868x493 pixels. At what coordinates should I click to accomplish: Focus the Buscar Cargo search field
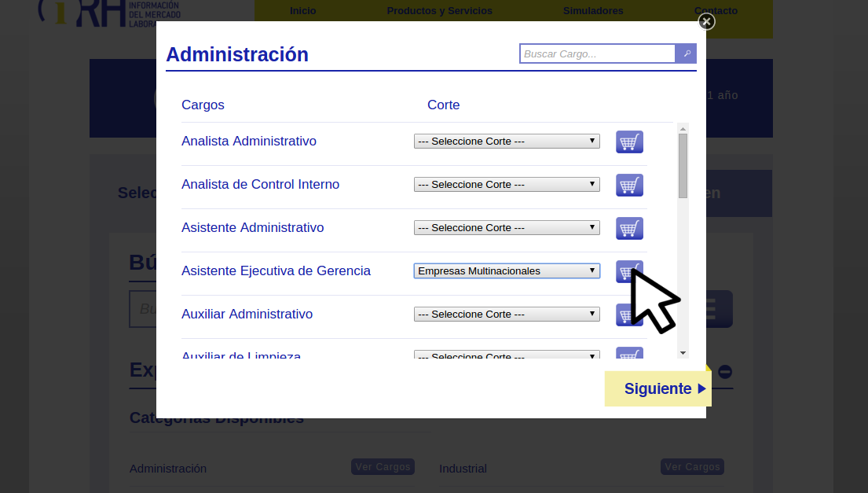[597, 53]
